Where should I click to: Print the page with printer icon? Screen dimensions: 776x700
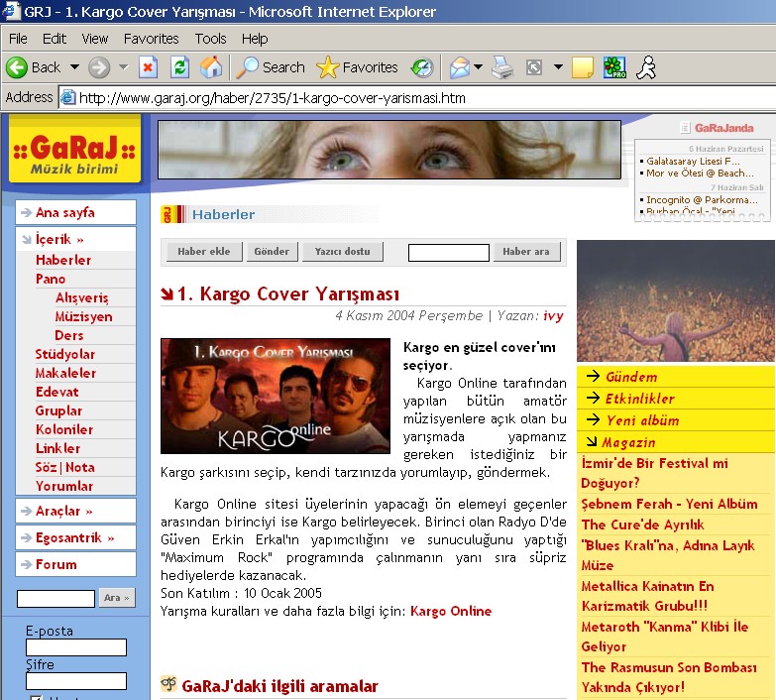(502, 67)
